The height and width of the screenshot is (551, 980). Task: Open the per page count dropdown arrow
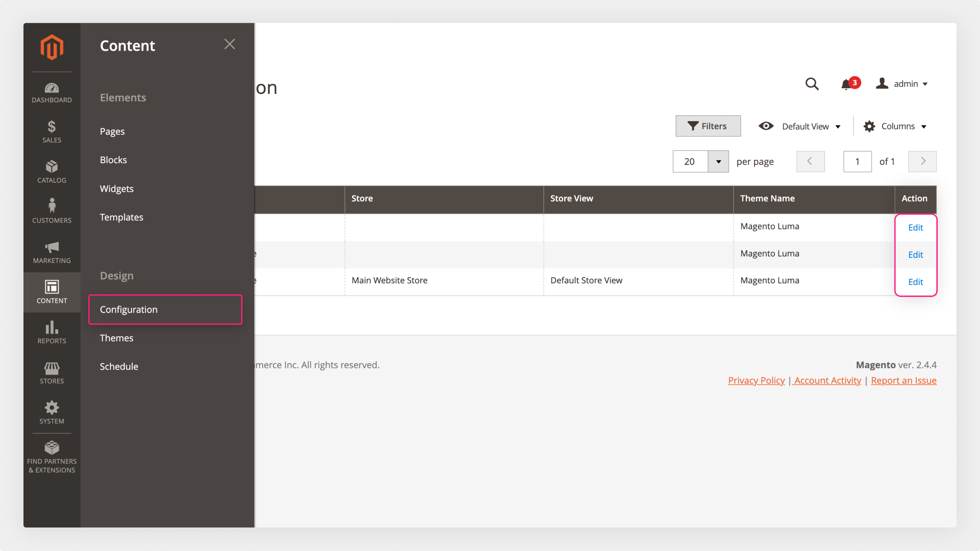pyautogui.click(x=718, y=162)
